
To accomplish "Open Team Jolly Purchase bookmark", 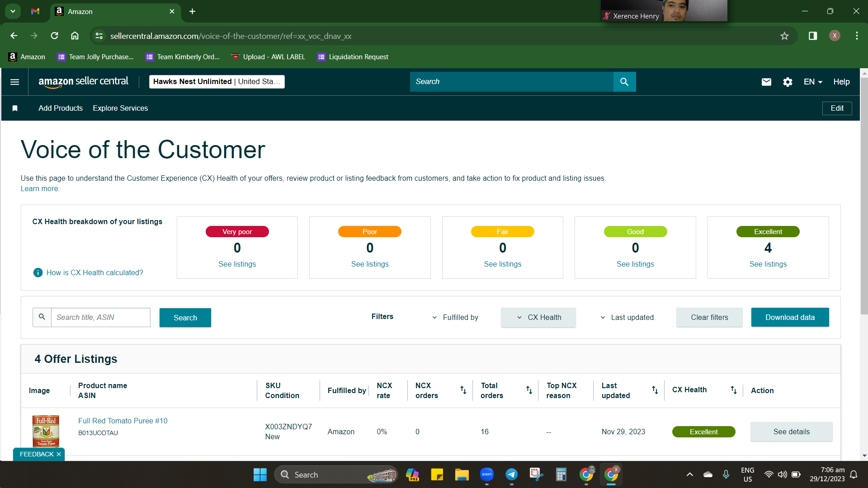I will coord(95,57).
